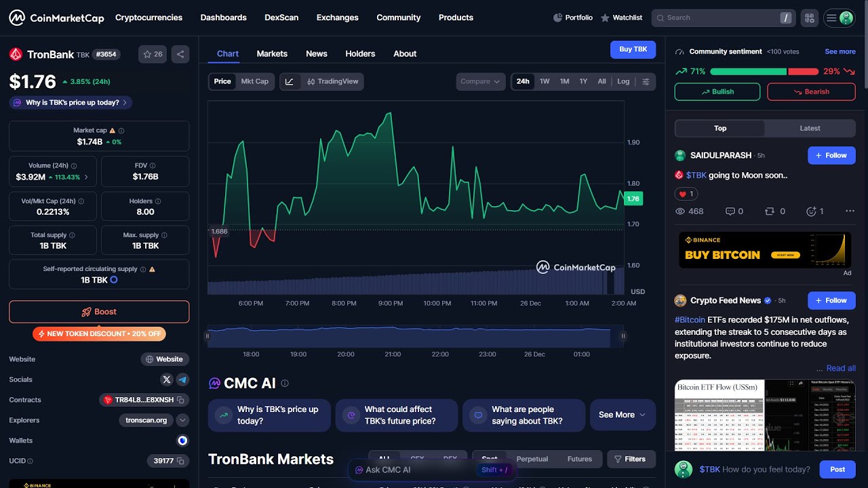Open Markets Filters button
Image resolution: width=868 pixels, height=488 pixels.
pos(631,459)
